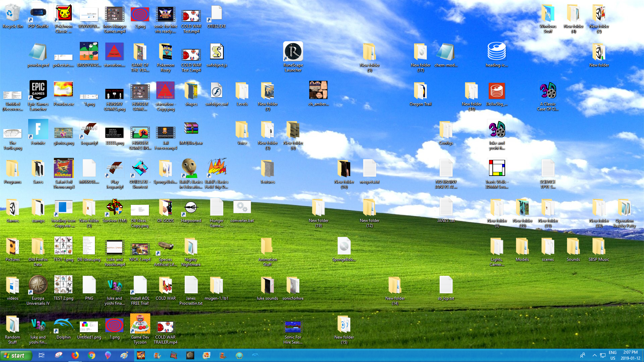The width and height of the screenshot is (644, 362).
Task: Open the clock and date flyout
Action: [x=630, y=355]
